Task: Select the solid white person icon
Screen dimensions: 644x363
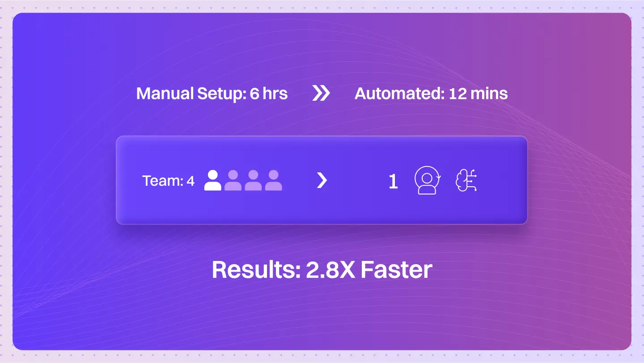Action: 213,180
